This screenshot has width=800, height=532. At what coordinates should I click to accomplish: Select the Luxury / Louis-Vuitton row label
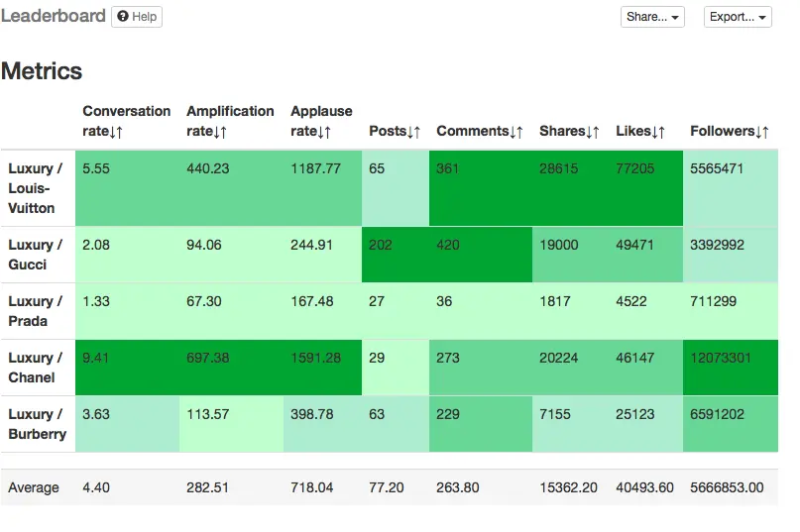click(x=37, y=188)
